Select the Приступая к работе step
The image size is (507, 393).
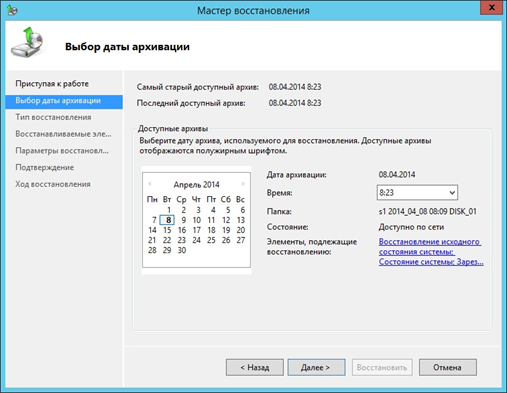(x=52, y=84)
